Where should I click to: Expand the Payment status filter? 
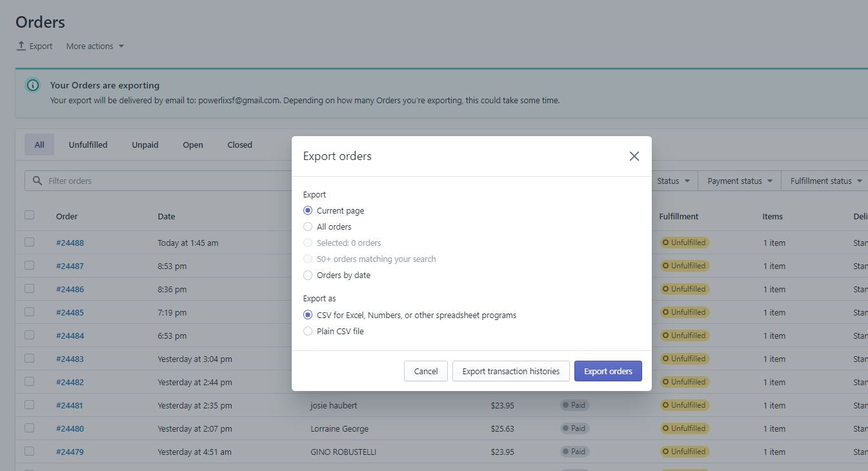click(740, 181)
